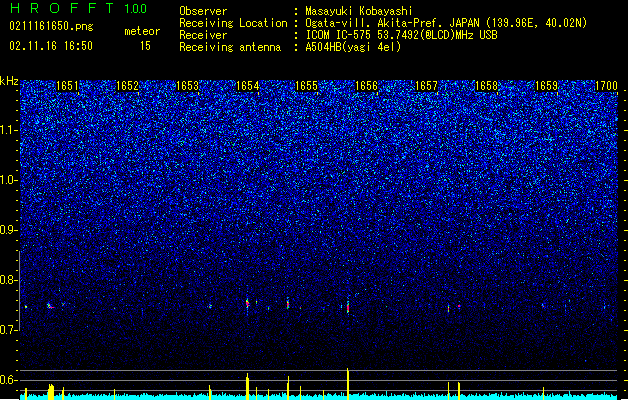Click the 1653 time marker
Screen dimensions: 629x400
tap(187, 86)
